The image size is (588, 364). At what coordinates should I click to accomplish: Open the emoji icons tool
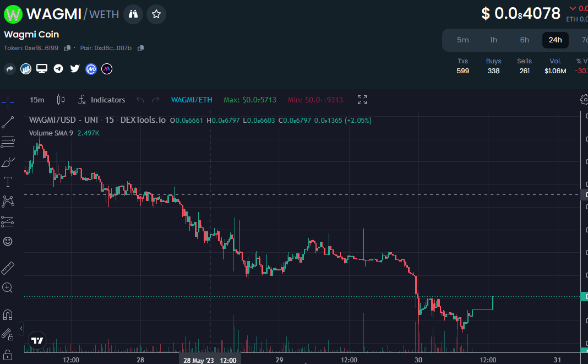[x=8, y=241]
